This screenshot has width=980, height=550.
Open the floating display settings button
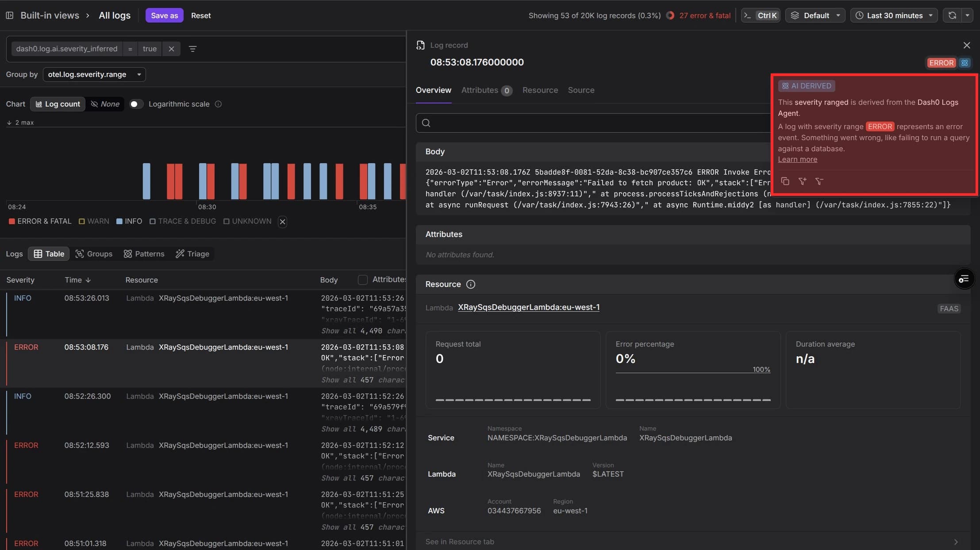[964, 279]
